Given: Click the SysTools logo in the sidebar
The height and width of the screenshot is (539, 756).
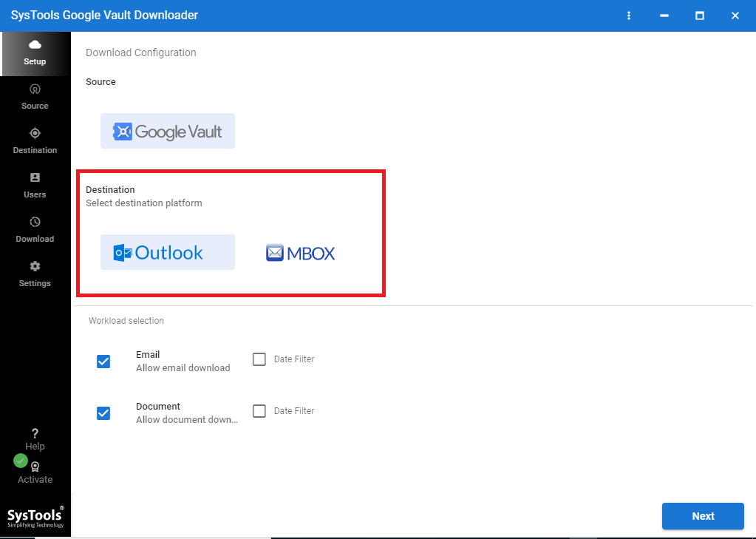Looking at the screenshot, I should click(35, 516).
